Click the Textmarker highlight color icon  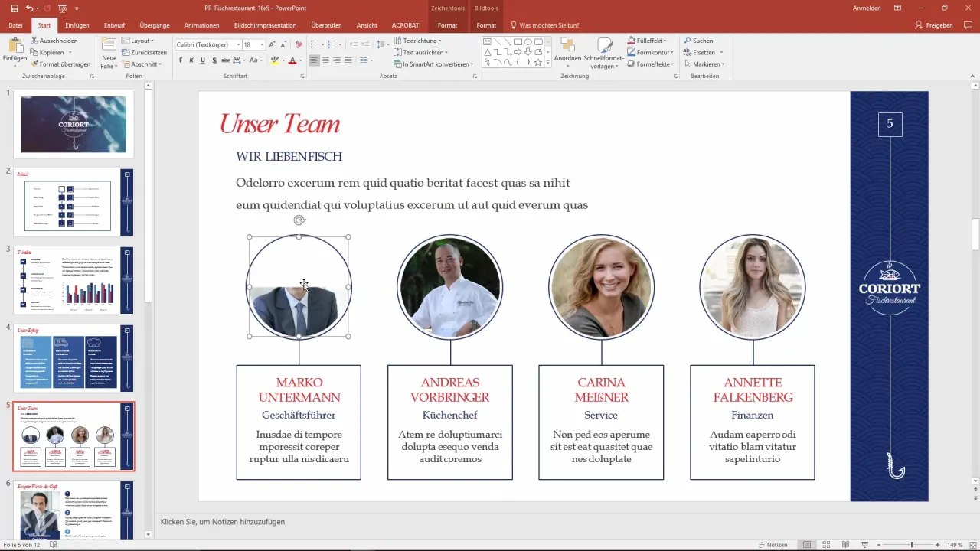(274, 60)
